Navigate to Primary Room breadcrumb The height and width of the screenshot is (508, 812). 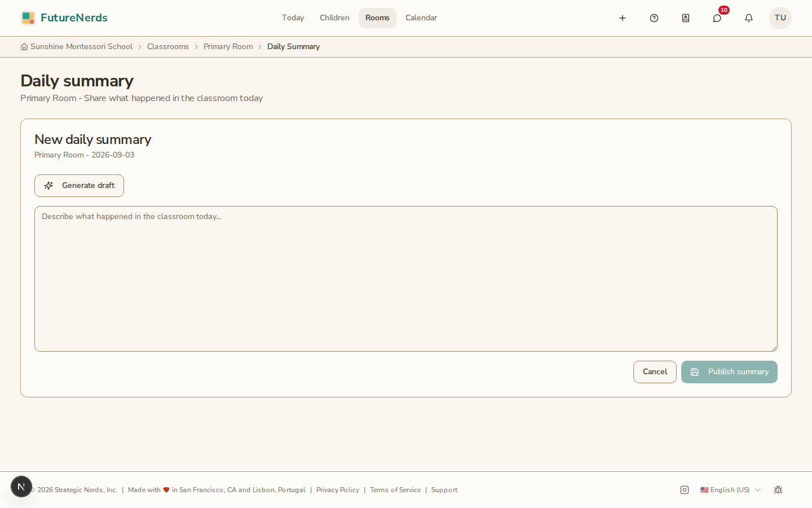point(228,47)
